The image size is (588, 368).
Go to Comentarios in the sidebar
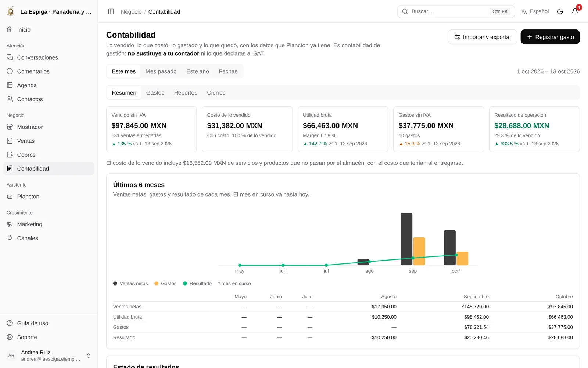[49, 71]
